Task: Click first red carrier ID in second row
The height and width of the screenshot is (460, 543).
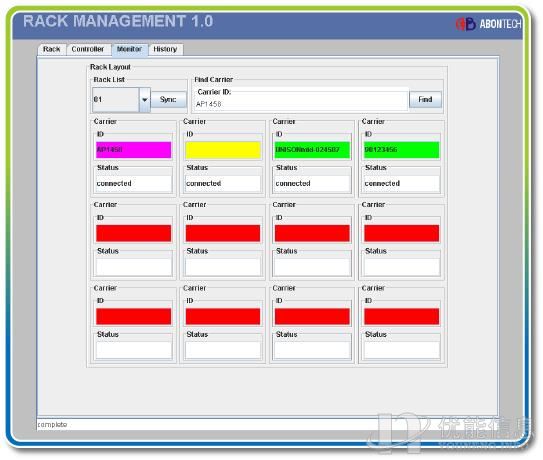Action: coord(134,233)
